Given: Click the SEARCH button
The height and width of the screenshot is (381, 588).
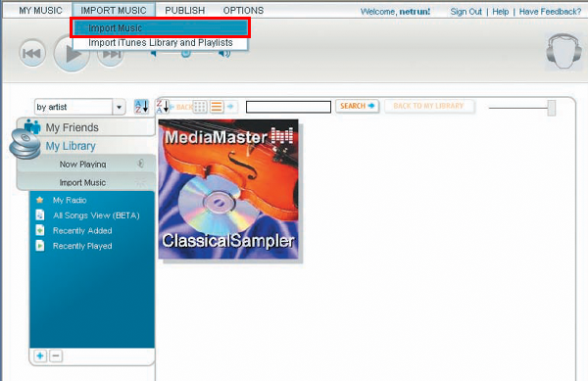Looking at the screenshot, I should pyautogui.click(x=357, y=106).
